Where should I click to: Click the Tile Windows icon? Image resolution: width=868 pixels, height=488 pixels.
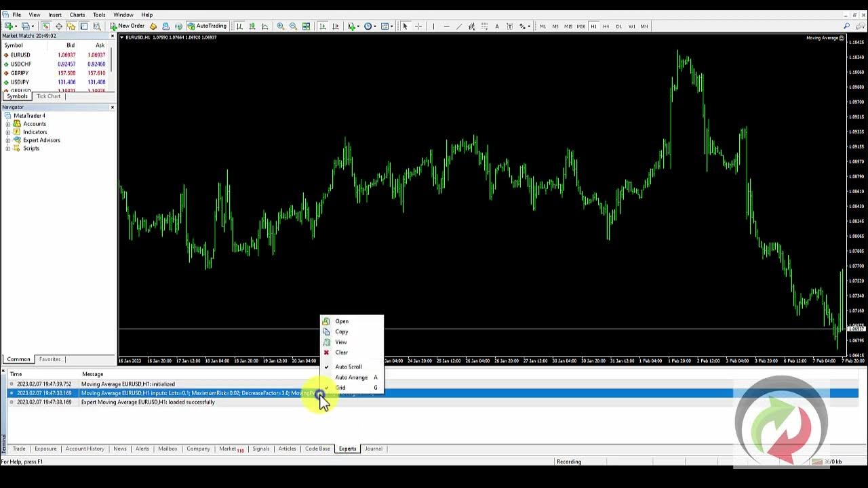(x=306, y=26)
